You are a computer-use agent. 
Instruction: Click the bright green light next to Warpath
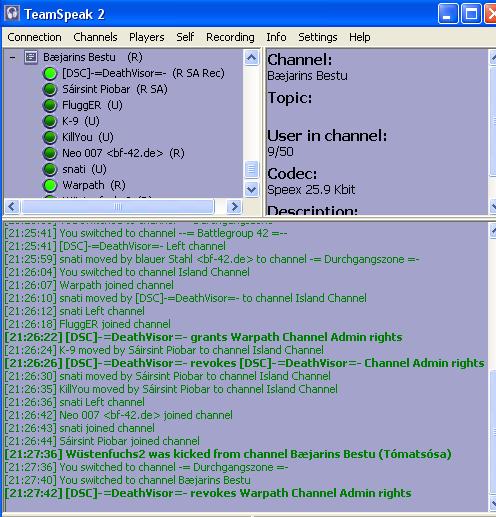point(50,186)
